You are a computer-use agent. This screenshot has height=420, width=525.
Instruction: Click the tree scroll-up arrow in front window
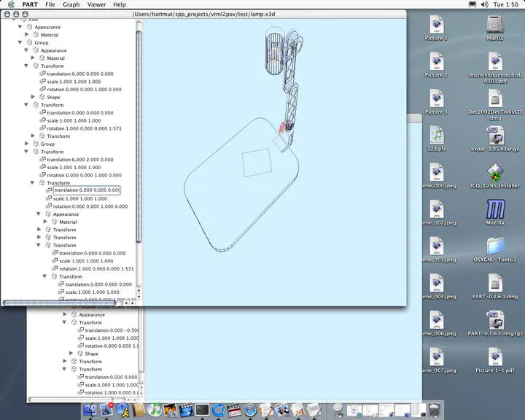(139, 290)
